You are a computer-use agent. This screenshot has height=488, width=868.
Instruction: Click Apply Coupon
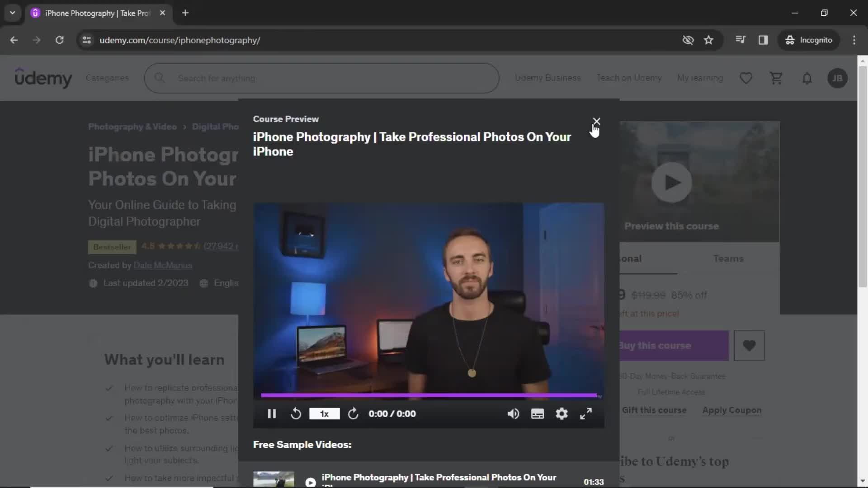(732, 410)
